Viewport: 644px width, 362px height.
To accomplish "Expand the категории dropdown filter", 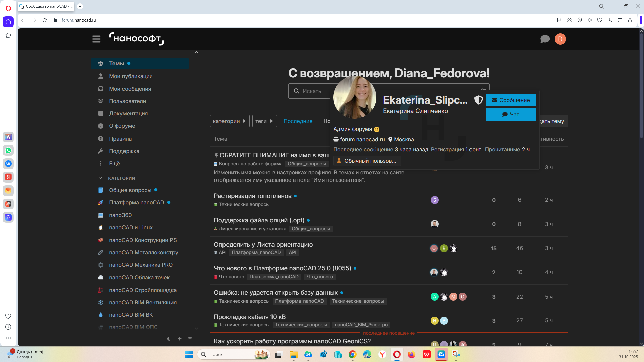I will [230, 121].
